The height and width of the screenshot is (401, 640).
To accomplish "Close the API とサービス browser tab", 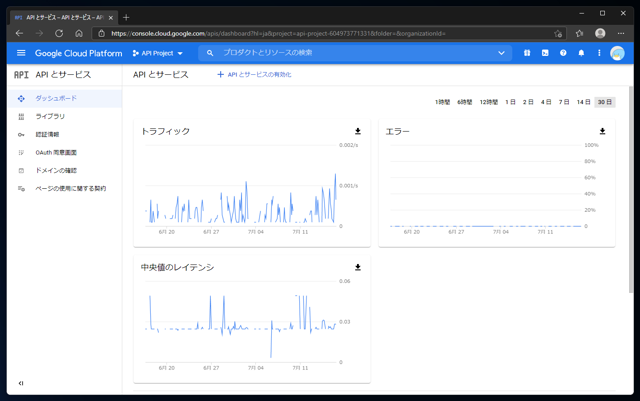I will point(111,18).
